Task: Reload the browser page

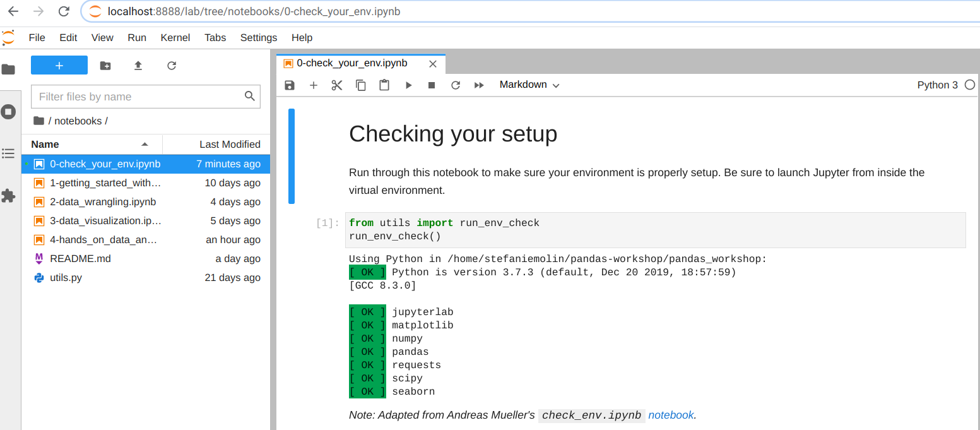Action: (x=64, y=11)
